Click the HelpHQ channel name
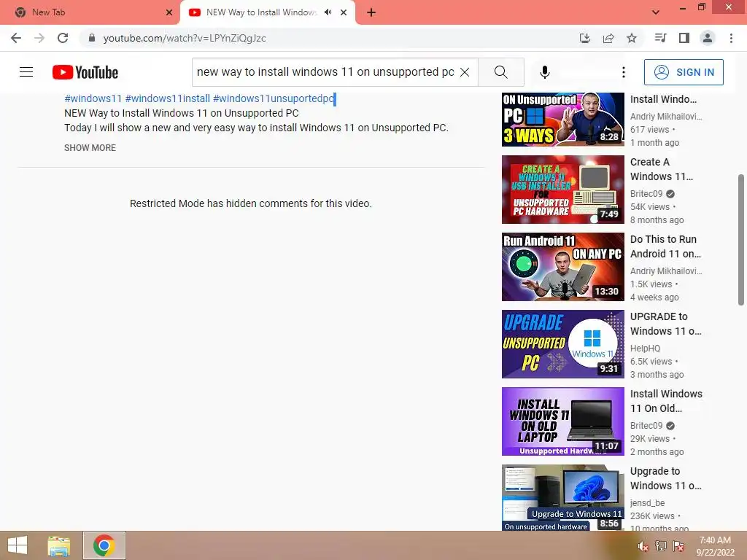 [645, 348]
